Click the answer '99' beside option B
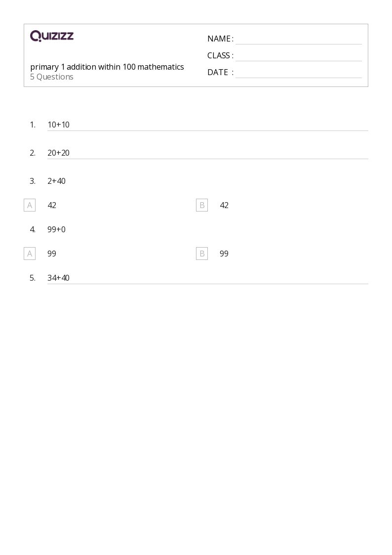This screenshot has height=555, width=392. click(224, 254)
